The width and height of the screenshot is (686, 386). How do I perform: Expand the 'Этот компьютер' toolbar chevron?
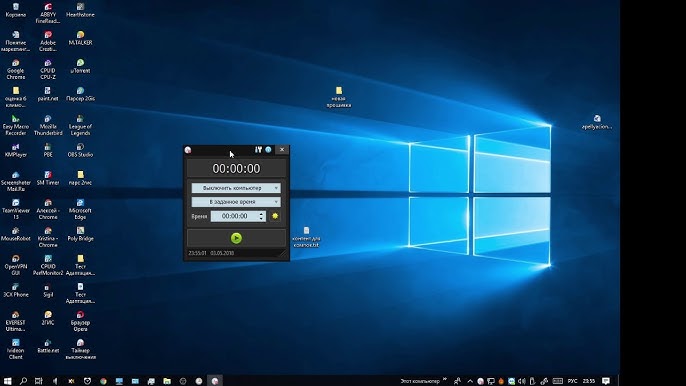click(445, 379)
